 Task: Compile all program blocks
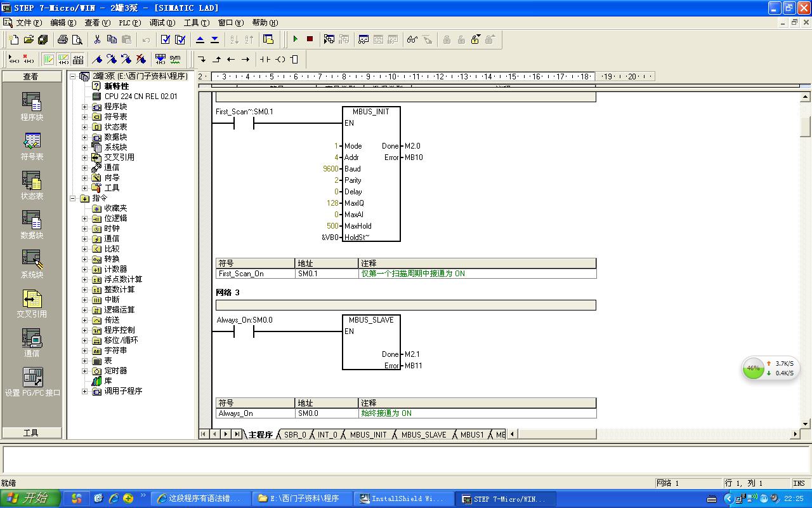click(x=180, y=39)
